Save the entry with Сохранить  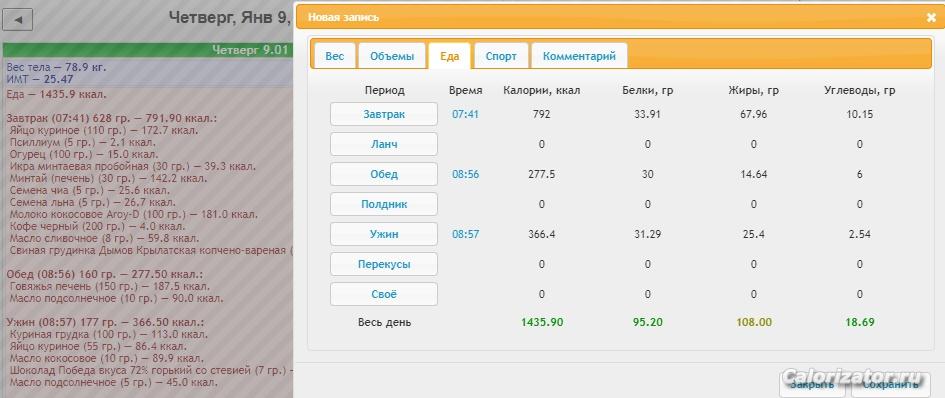(x=891, y=384)
